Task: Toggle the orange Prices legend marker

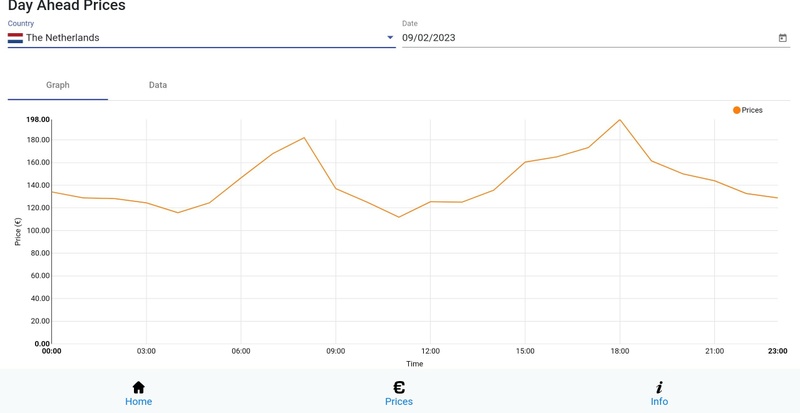Action: pyautogui.click(x=737, y=110)
